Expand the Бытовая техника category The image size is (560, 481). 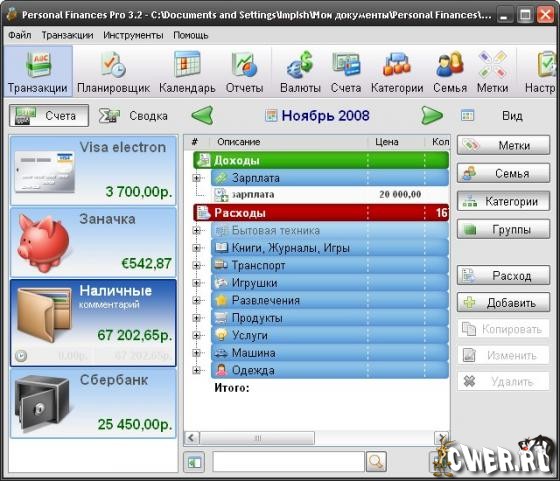pyautogui.click(x=196, y=230)
